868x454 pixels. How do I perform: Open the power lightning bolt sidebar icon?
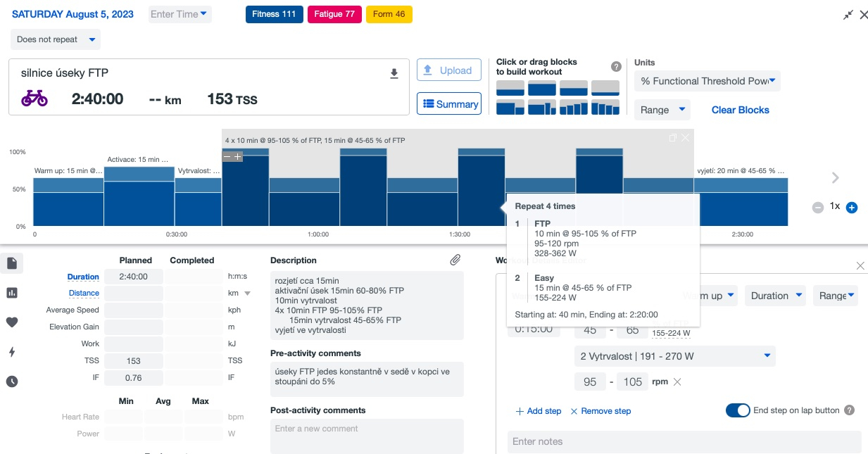click(x=12, y=352)
